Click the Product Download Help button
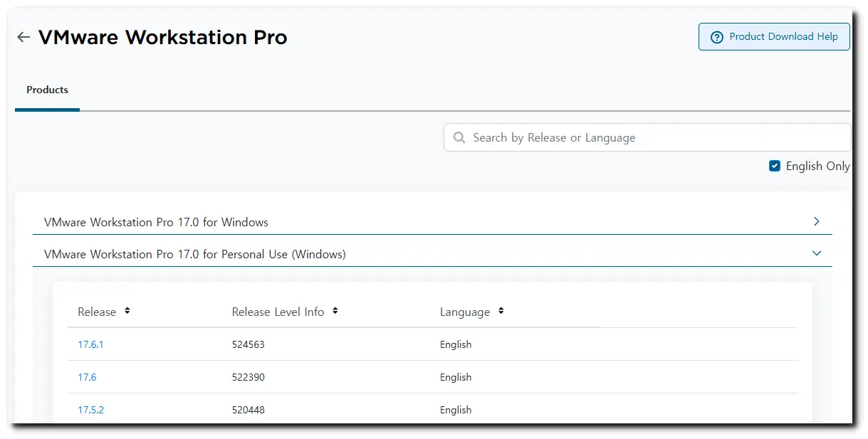 774,36
